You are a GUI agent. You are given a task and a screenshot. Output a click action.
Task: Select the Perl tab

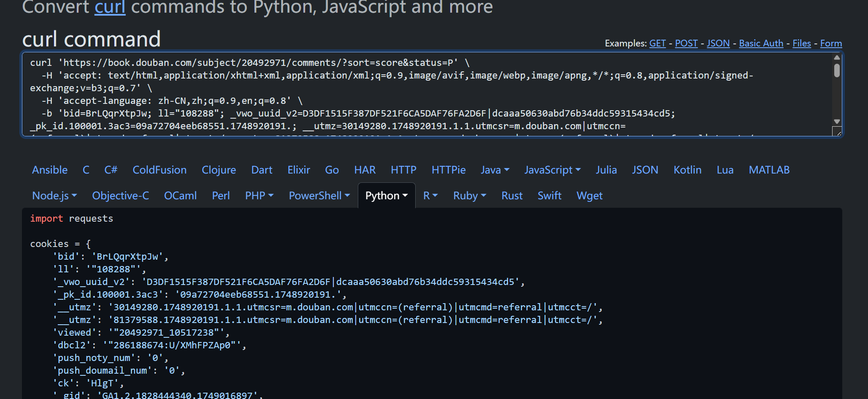pyautogui.click(x=221, y=195)
